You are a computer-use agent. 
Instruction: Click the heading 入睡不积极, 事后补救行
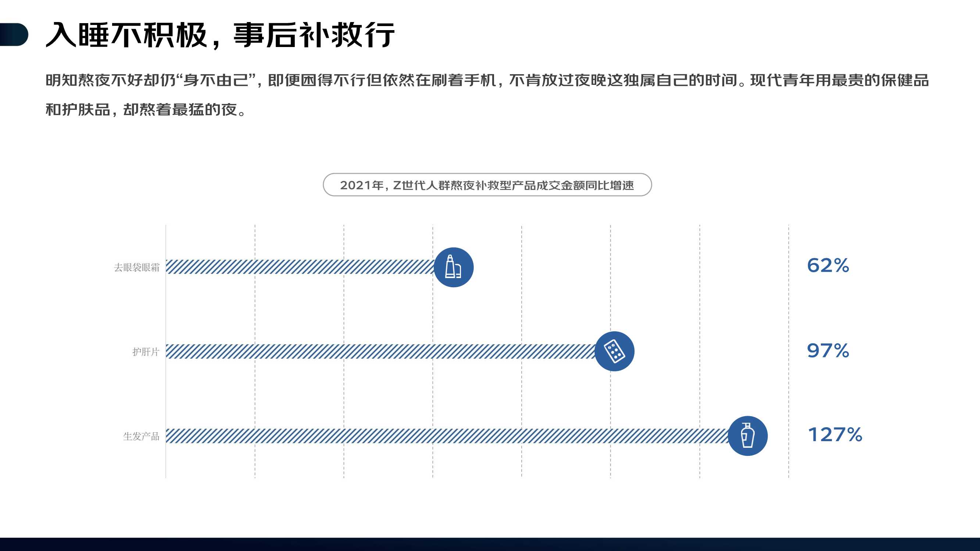coord(220,35)
